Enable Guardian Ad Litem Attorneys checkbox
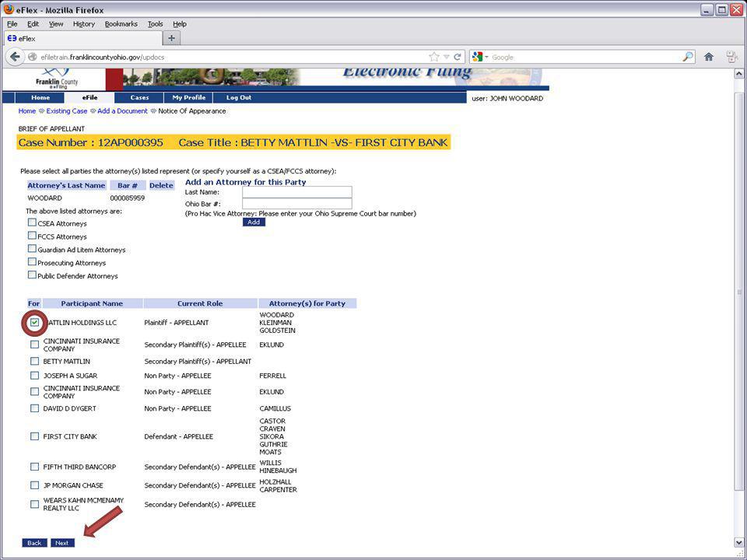747x560 pixels. click(x=32, y=249)
